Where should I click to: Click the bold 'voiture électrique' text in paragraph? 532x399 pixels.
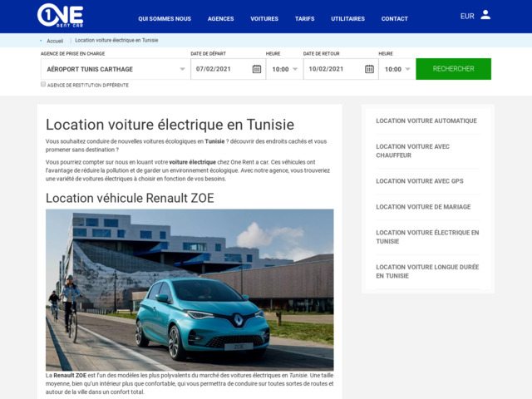point(192,162)
